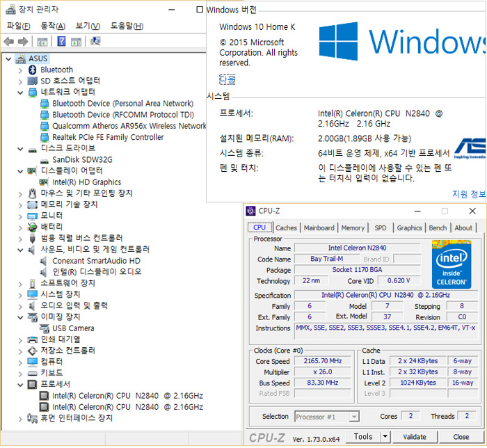
Task: Expand the 메모리 기술 장치 category
Action: tap(20, 205)
